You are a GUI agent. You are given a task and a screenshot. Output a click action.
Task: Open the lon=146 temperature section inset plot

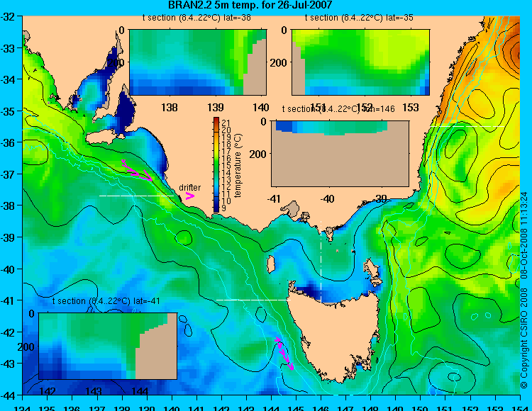340,154
